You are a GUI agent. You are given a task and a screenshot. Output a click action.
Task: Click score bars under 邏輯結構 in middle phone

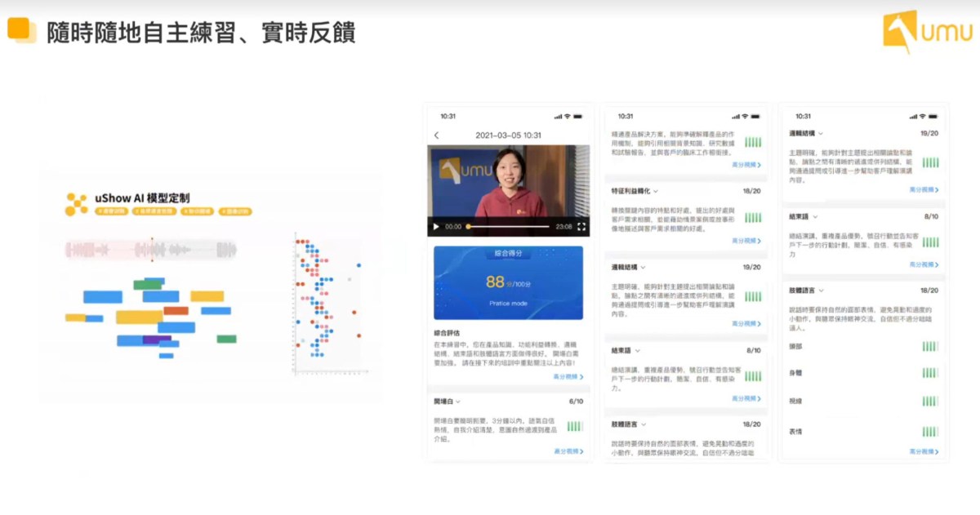(x=753, y=296)
